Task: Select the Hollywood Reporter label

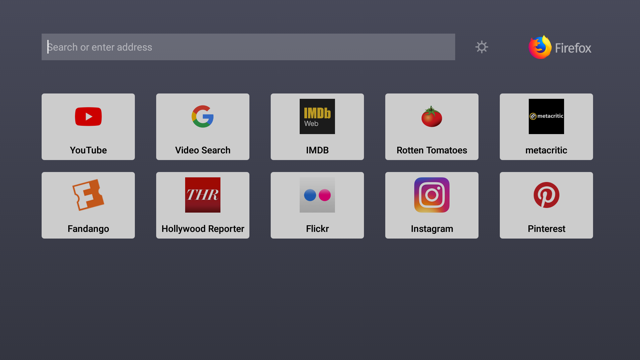Action: pos(203,229)
